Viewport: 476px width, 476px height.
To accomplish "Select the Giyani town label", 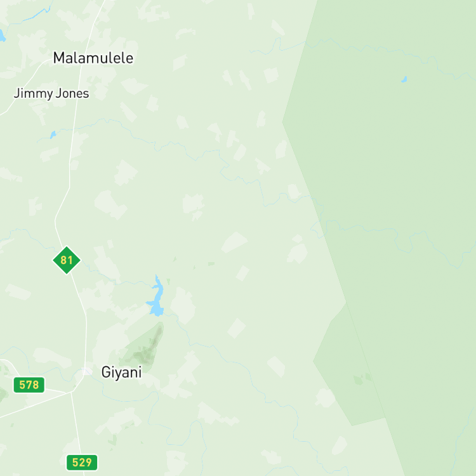I will tap(121, 373).
